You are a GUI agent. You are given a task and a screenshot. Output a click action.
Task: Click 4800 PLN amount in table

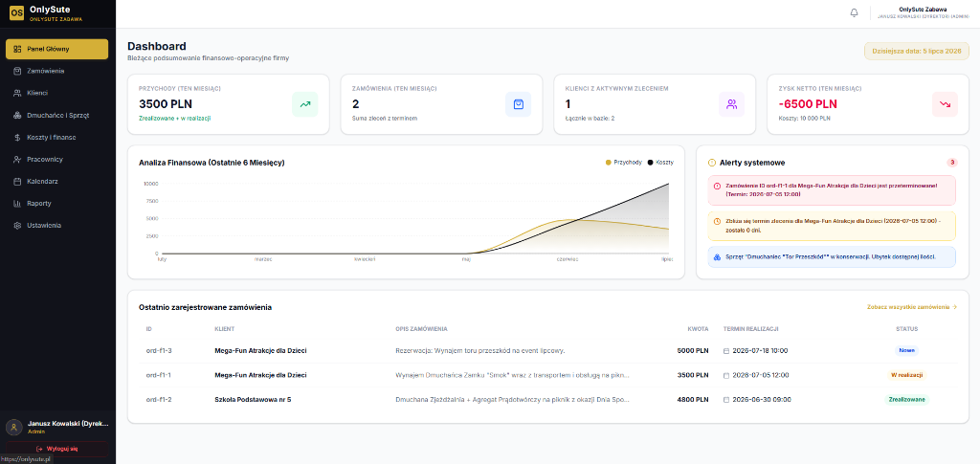coord(693,400)
